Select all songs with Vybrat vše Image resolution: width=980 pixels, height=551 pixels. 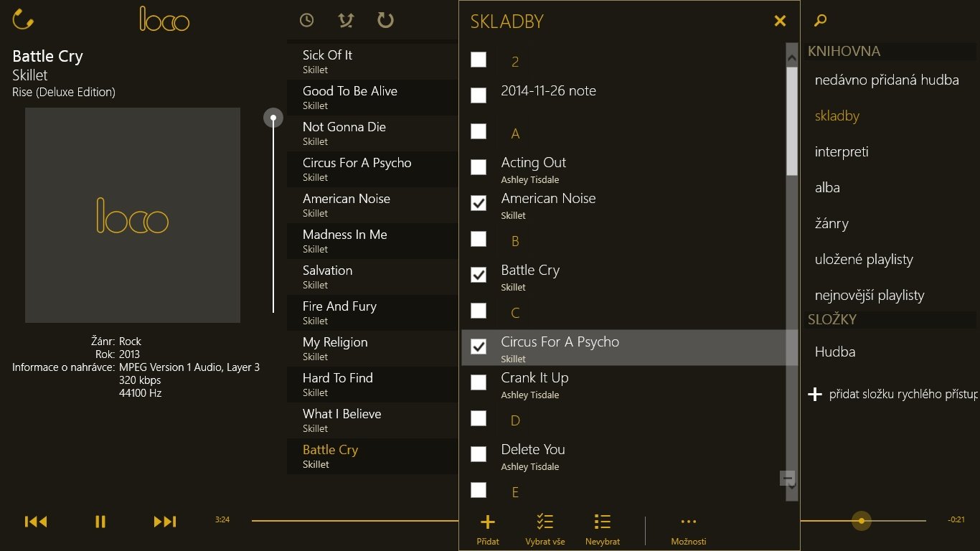pyautogui.click(x=545, y=522)
